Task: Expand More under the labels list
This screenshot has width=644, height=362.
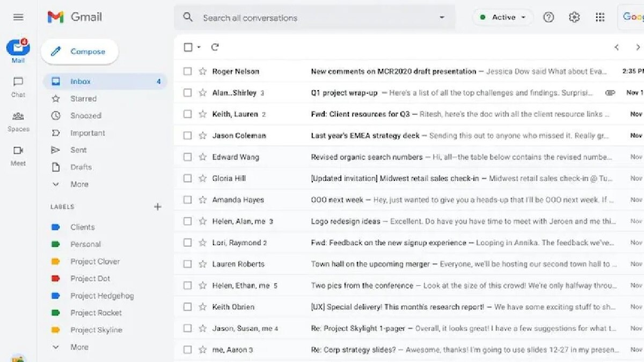Action: [79, 347]
